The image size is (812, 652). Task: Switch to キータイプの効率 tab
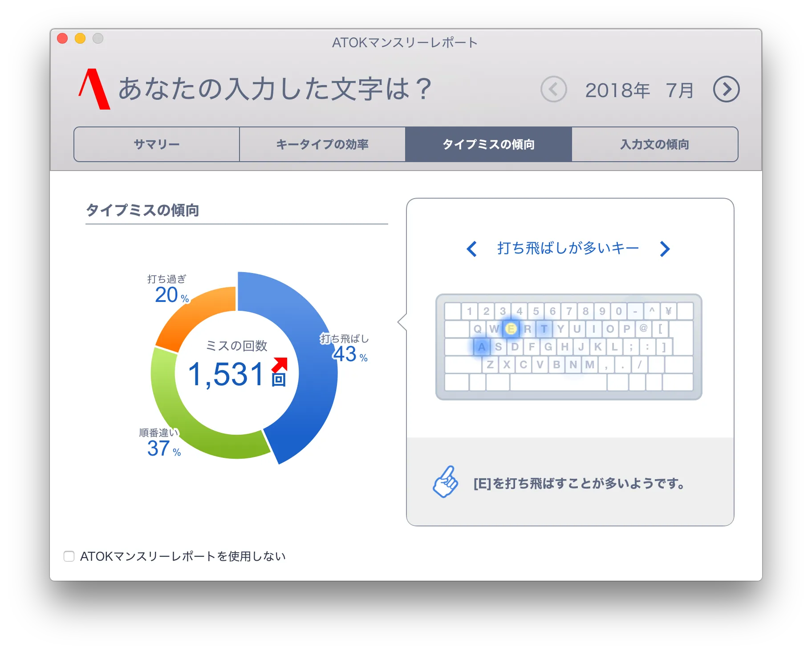(322, 144)
